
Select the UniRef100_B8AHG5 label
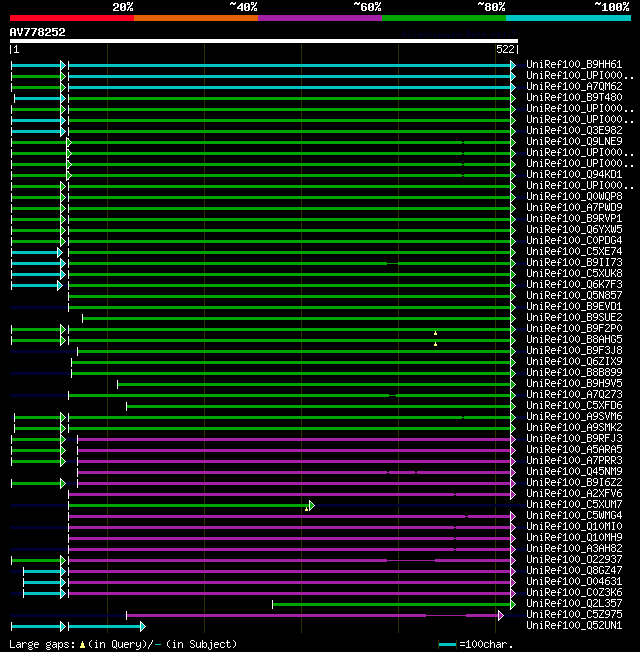pos(574,339)
